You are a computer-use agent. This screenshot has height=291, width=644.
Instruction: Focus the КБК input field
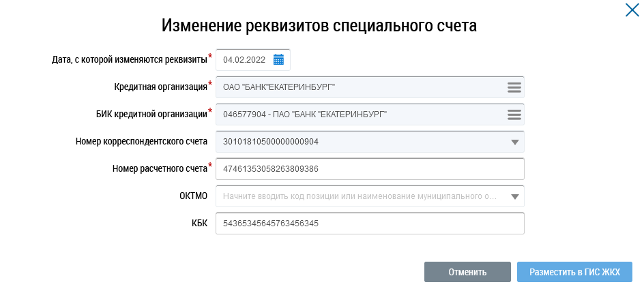(370, 224)
